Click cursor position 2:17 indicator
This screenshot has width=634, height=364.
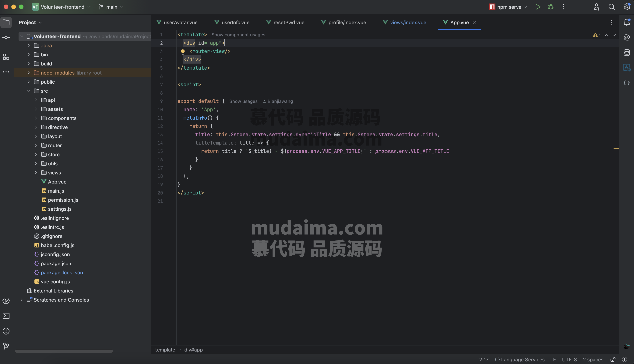coord(484,359)
